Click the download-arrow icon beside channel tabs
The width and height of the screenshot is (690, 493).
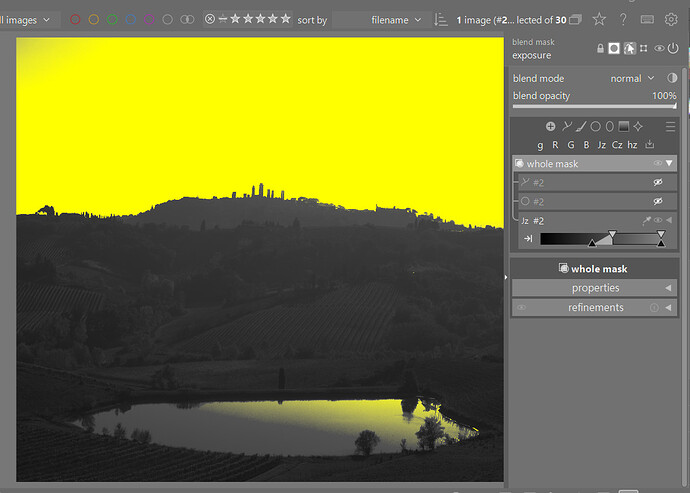pyautogui.click(x=650, y=144)
